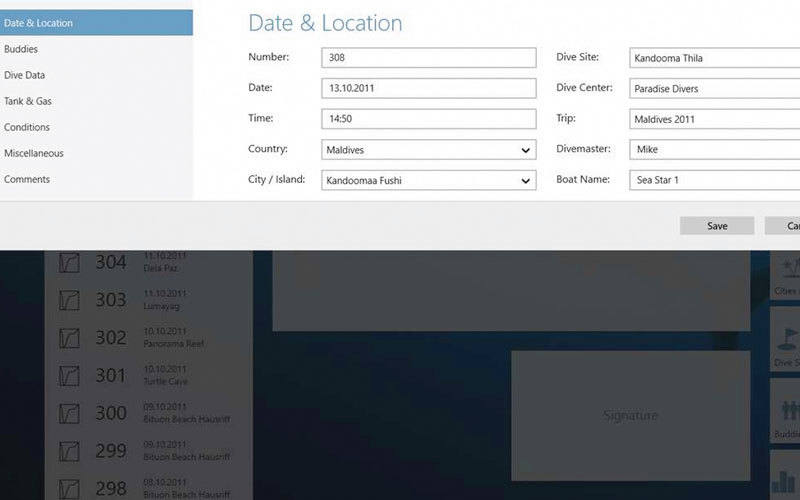Click the profile icon for dive 302
The image size is (800, 500).
tap(69, 338)
